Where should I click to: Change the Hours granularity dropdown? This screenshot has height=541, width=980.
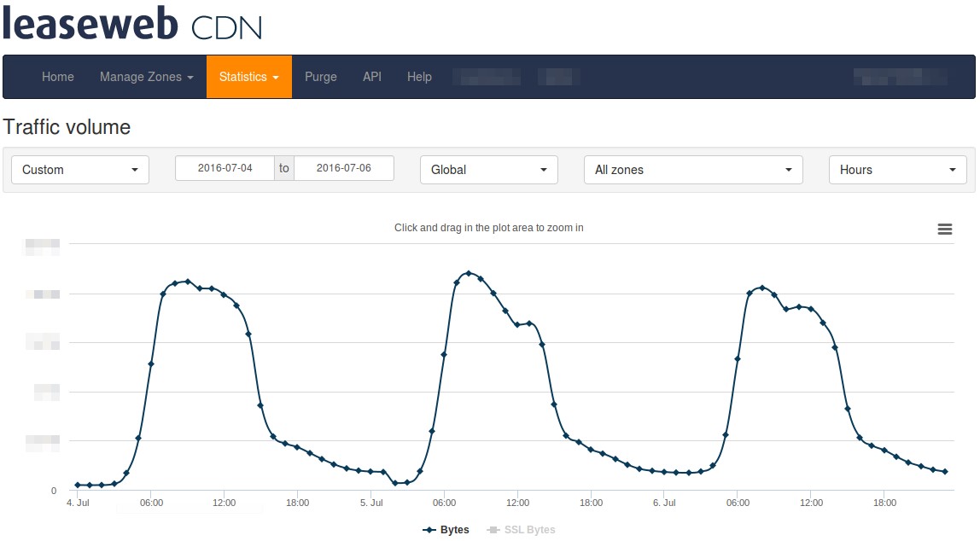click(x=897, y=170)
